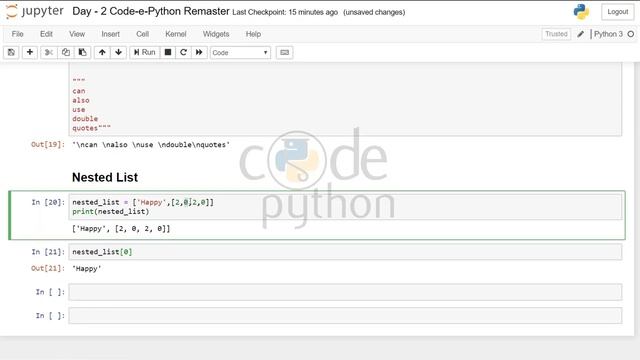Move selected cell up arrow
The image size is (640, 360).
pyautogui.click(x=102, y=52)
